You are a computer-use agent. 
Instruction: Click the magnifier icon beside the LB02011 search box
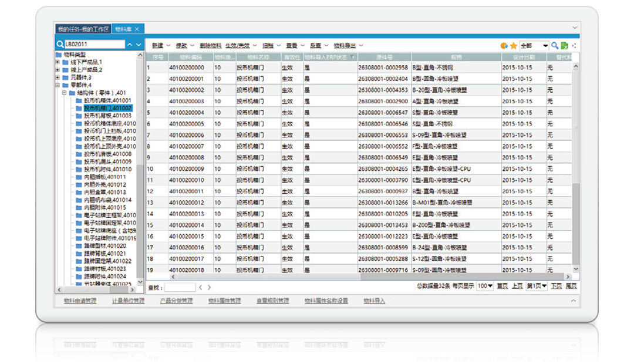click(x=60, y=45)
